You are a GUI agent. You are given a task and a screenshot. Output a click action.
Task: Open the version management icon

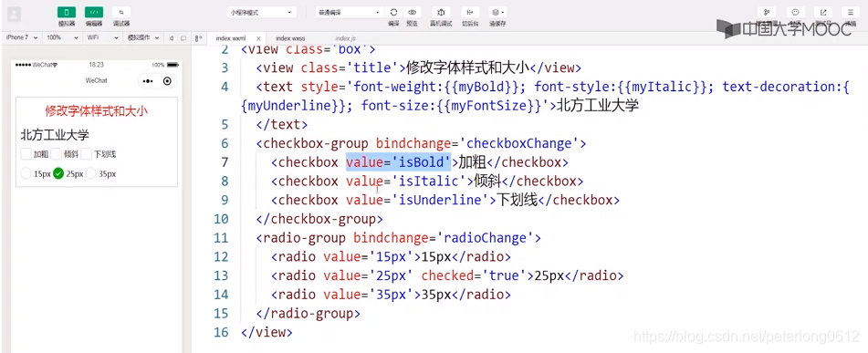click(x=767, y=12)
